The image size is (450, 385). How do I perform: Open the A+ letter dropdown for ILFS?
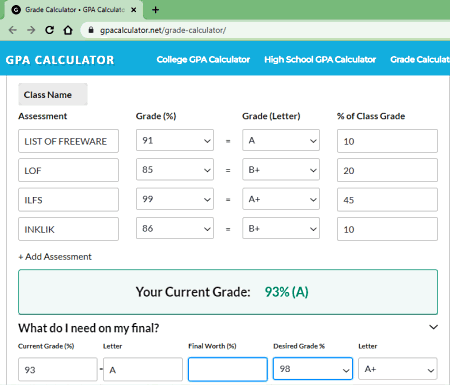coord(281,199)
